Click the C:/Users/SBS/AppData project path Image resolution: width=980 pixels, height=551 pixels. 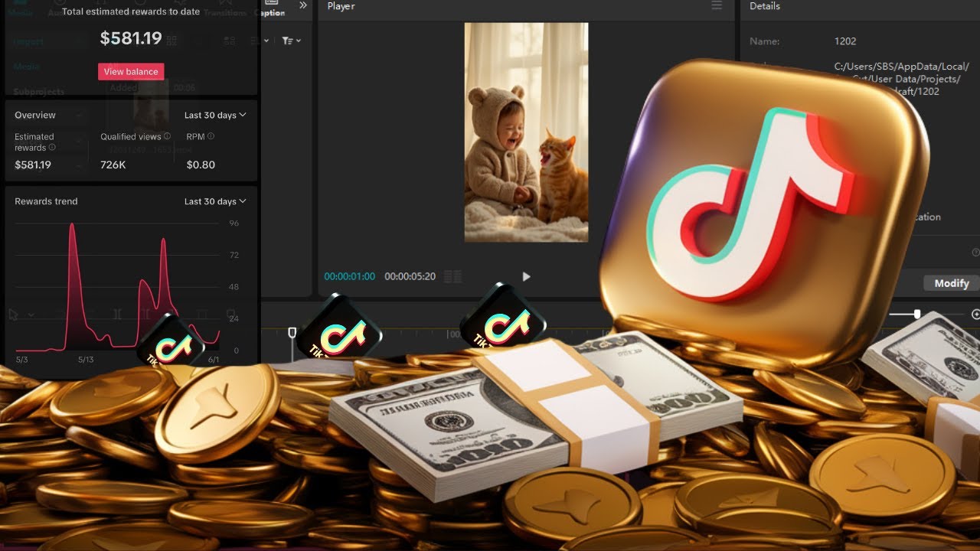tap(901, 79)
